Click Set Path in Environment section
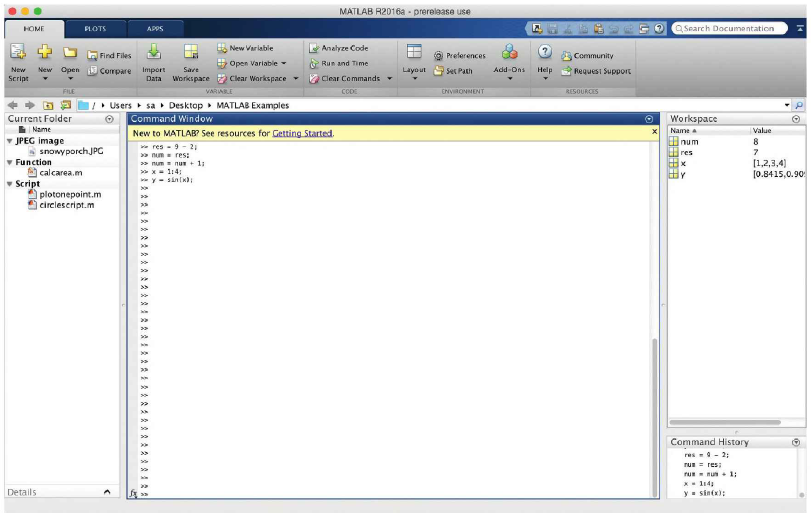The width and height of the screenshot is (812, 517). (453, 71)
